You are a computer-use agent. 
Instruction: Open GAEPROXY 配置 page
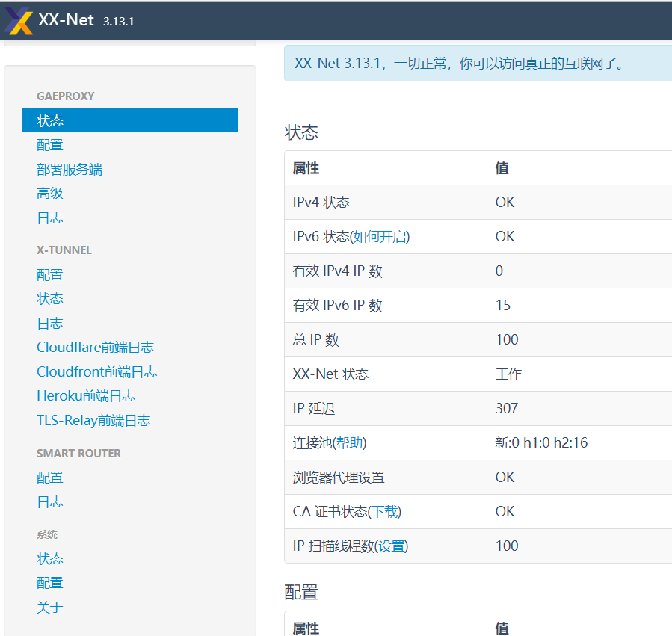tap(50, 145)
